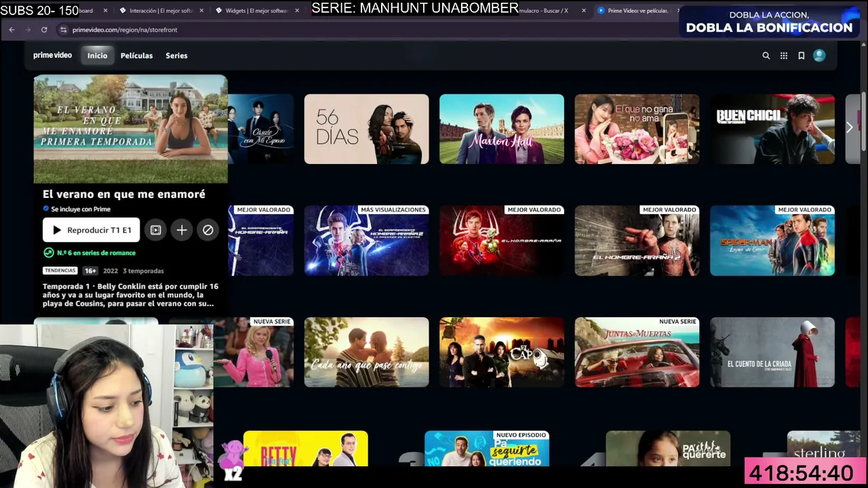The image size is (868, 488).
Task: Advance the top carousel with right arrow
Action: [x=849, y=128]
